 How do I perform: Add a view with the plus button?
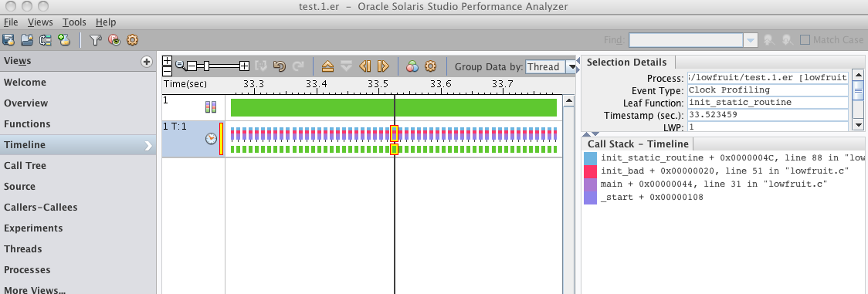(x=147, y=61)
